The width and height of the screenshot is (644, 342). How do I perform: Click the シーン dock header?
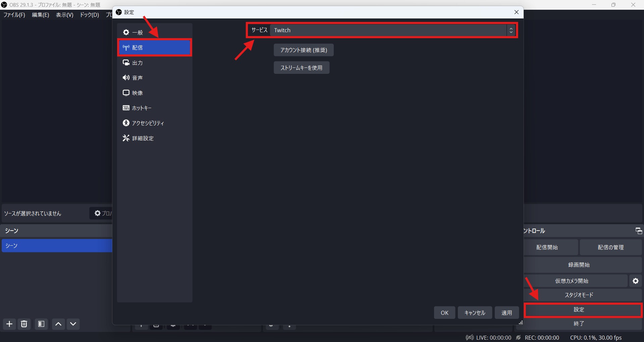57,231
